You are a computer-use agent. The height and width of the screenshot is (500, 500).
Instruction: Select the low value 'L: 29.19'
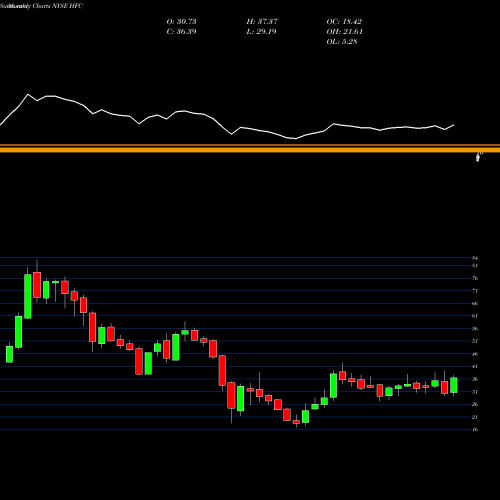pos(261,31)
